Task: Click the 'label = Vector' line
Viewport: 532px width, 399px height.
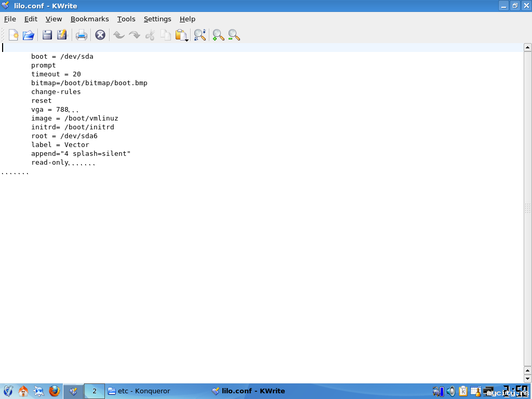Action: (60, 144)
